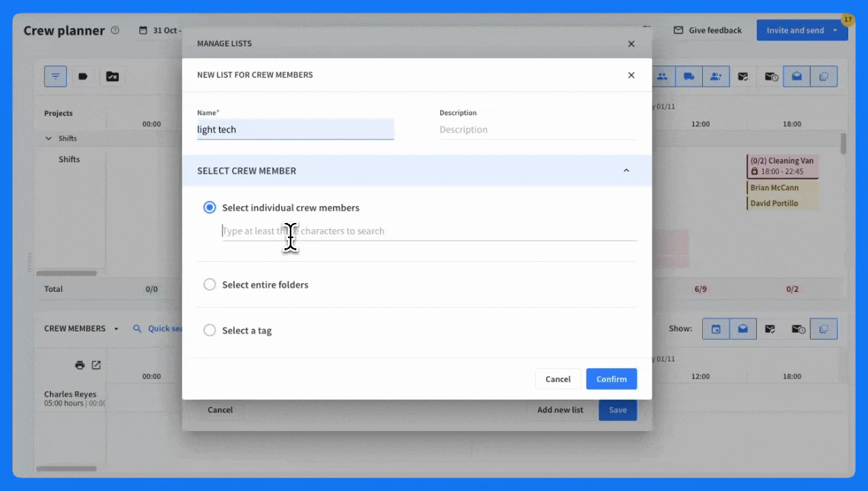
Task: Open the Crew Members dropdown arrow
Action: tap(116, 329)
